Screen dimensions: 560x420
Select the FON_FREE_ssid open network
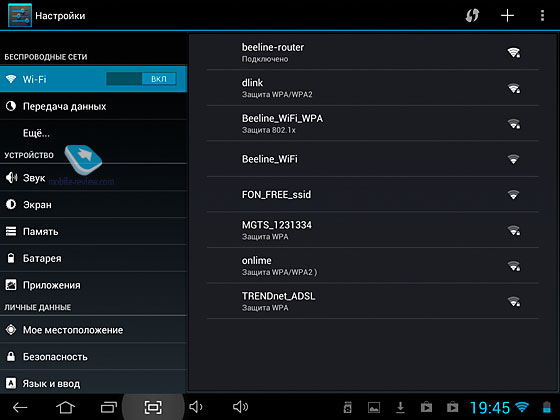point(372,195)
